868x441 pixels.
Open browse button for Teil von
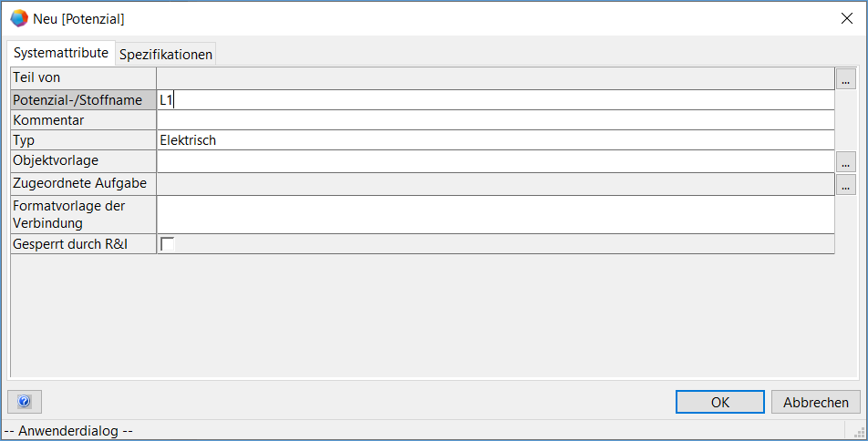coord(845,79)
